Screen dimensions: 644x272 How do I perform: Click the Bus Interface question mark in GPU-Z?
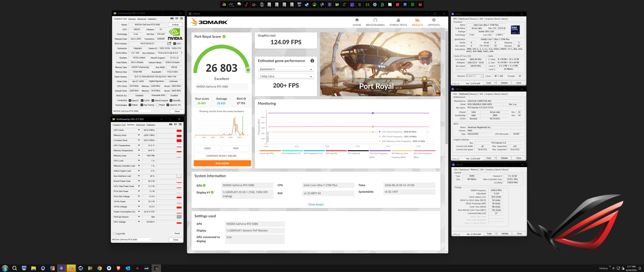click(x=182, y=53)
